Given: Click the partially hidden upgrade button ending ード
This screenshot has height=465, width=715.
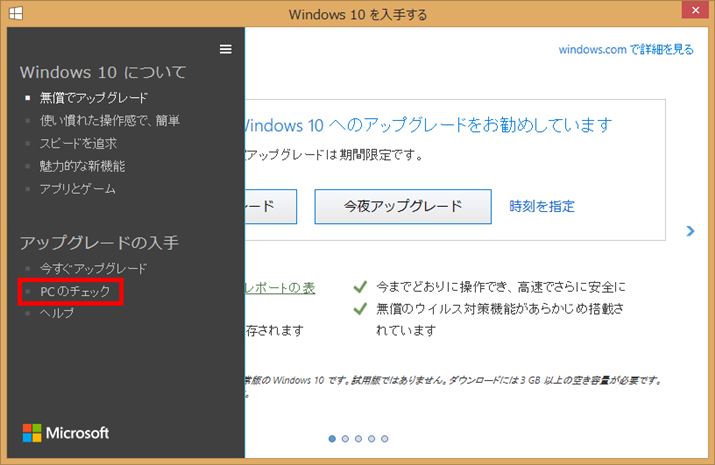Looking at the screenshot, I should click(x=271, y=207).
